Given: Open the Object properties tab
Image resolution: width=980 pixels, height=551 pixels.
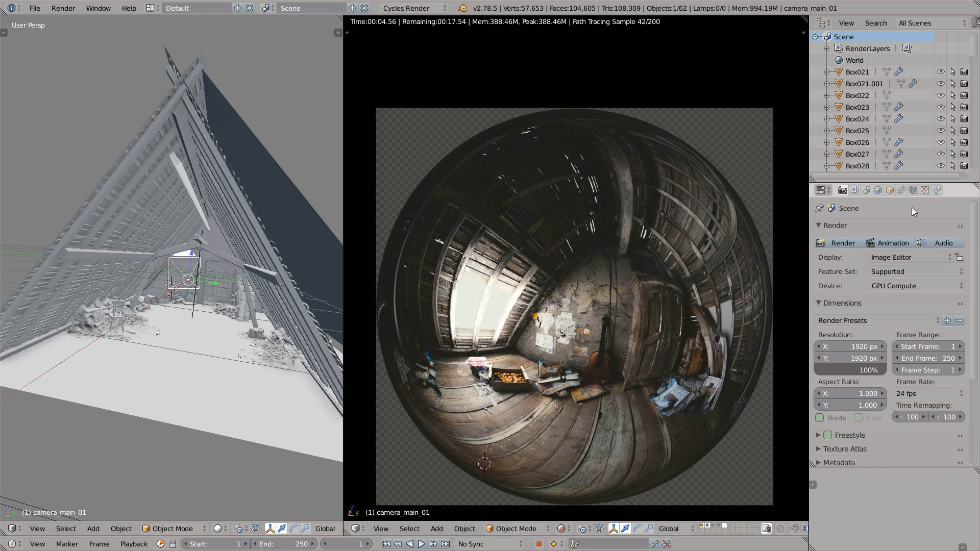Looking at the screenshot, I should tap(890, 190).
